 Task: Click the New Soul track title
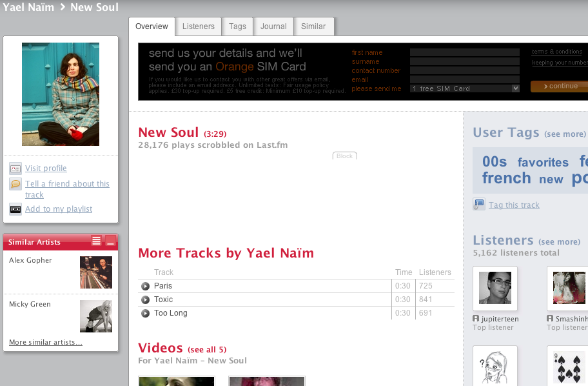[x=168, y=132]
